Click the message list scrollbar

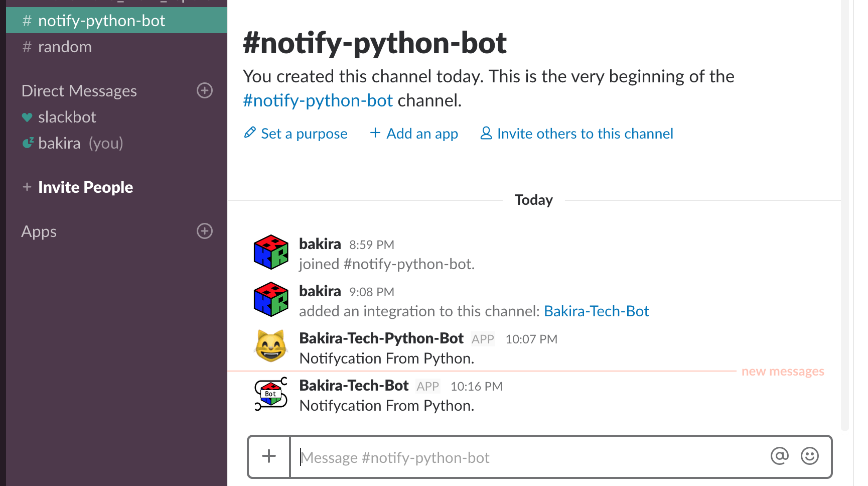[x=844, y=216]
